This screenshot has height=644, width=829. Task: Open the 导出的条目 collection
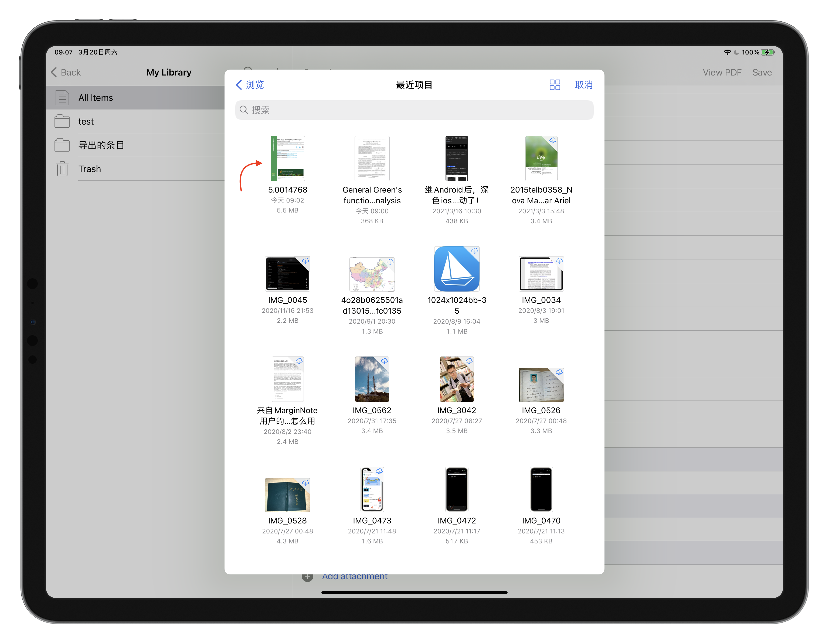[x=135, y=145]
